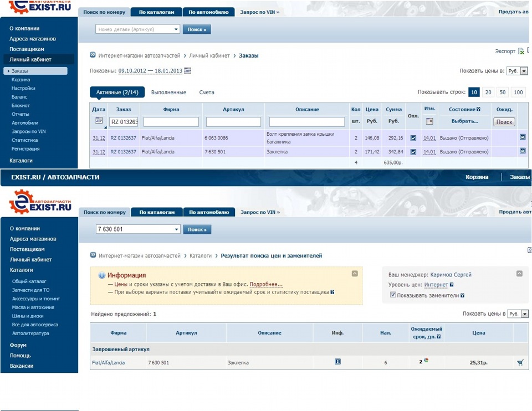Click Поиск » button next to 7 630 501 field
This screenshot has width=532, height=411.
(x=197, y=229)
